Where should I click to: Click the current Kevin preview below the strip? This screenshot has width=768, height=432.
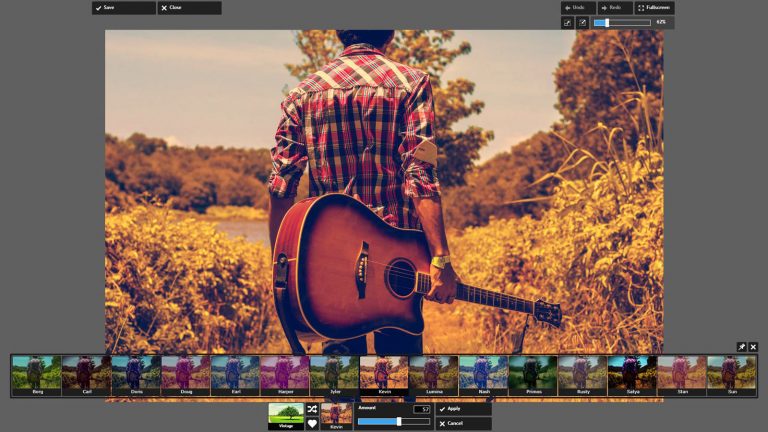point(336,416)
